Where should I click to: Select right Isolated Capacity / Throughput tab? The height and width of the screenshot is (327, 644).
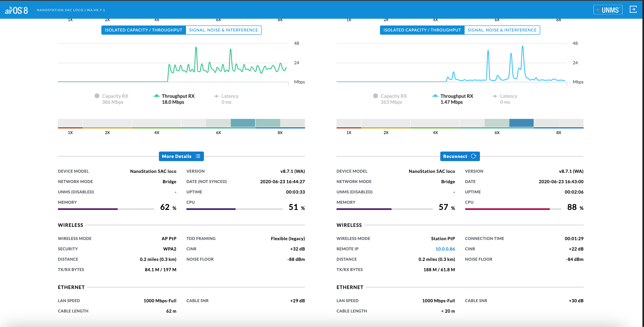[x=422, y=30]
